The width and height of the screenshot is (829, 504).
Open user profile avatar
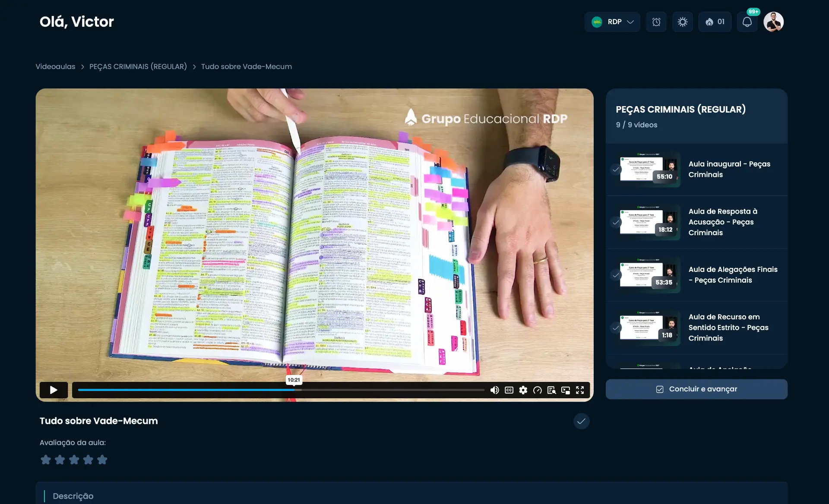[x=773, y=22]
